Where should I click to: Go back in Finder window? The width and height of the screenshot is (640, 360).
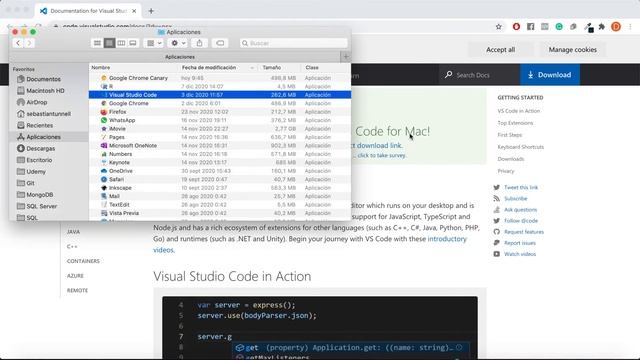18,43
